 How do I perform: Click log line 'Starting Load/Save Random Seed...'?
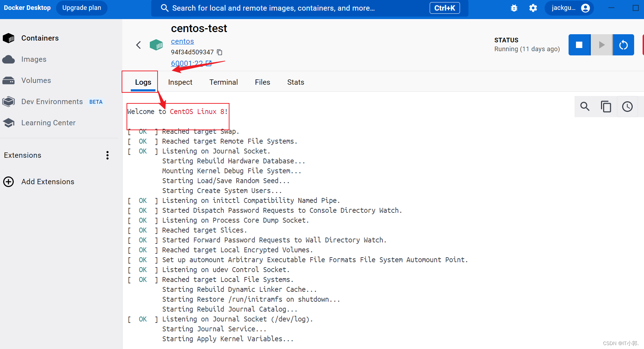(x=226, y=181)
